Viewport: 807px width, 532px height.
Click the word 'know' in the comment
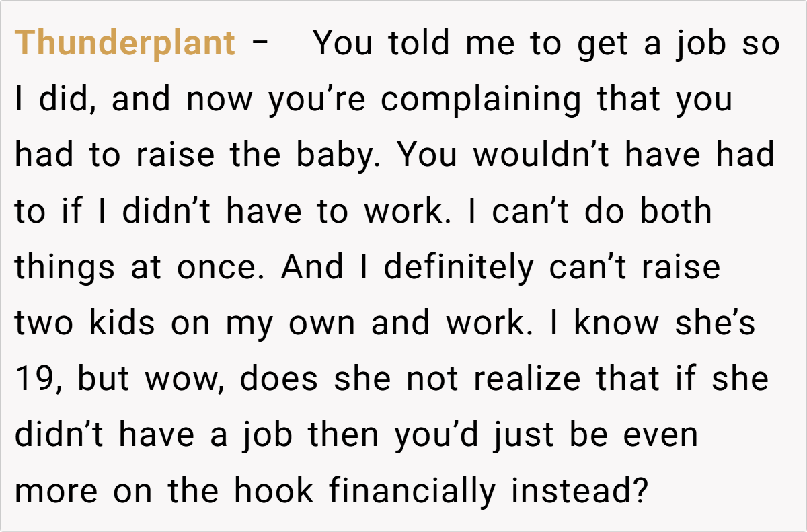click(x=615, y=324)
